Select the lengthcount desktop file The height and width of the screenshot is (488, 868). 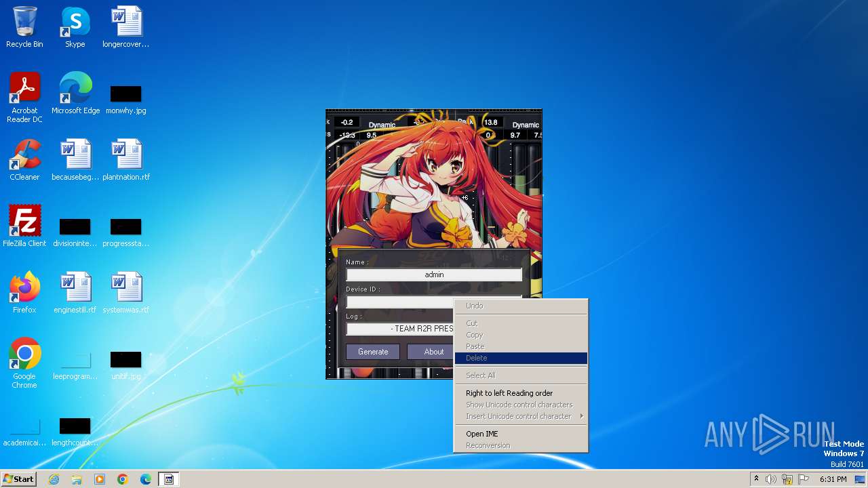point(75,431)
